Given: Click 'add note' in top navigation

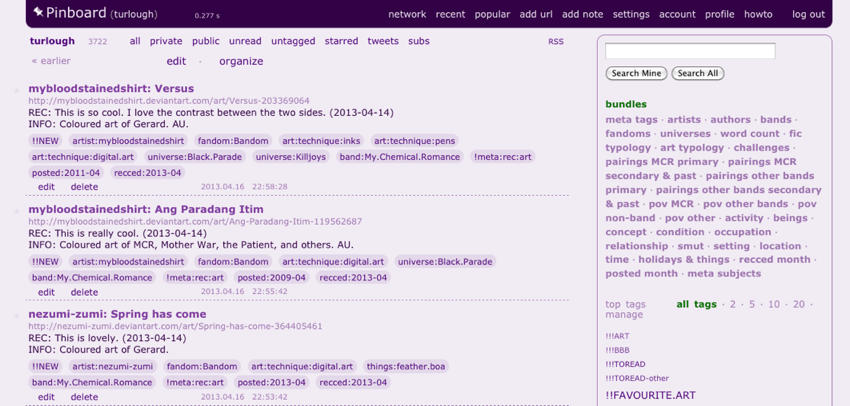Looking at the screenshot, I should pyautogui.click(x=582, y=14).
